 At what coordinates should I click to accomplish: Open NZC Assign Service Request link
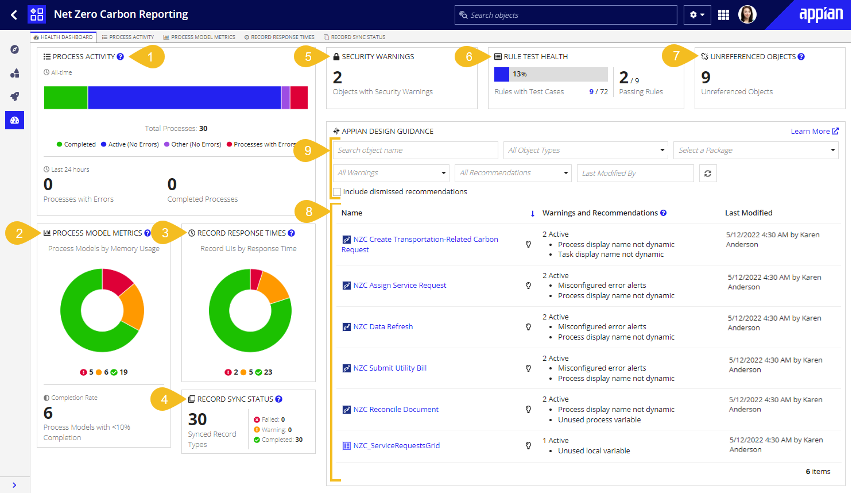pyautogui.click(x=400, y=286)
